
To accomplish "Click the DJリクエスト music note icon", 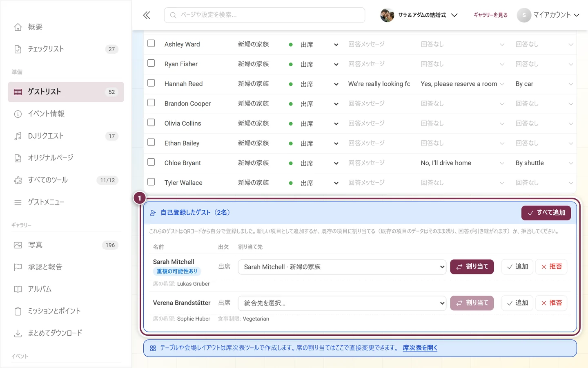I will (x=18, y=136).
